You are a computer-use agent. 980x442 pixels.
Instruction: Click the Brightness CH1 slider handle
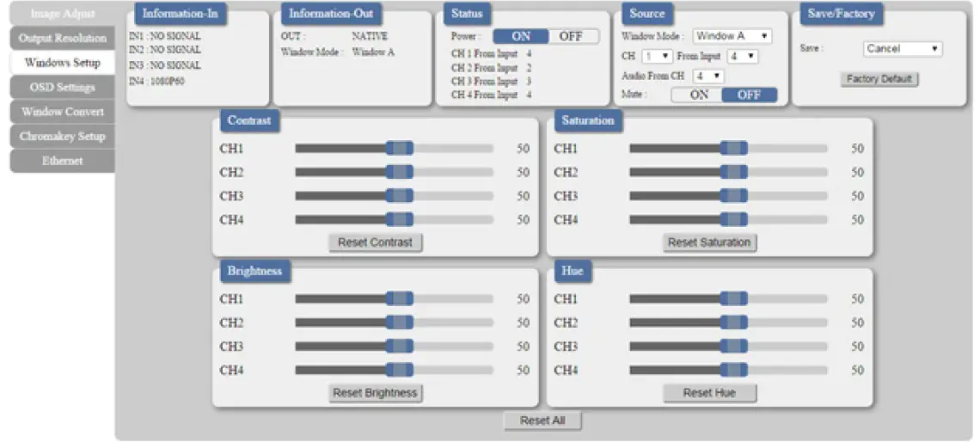400,299
